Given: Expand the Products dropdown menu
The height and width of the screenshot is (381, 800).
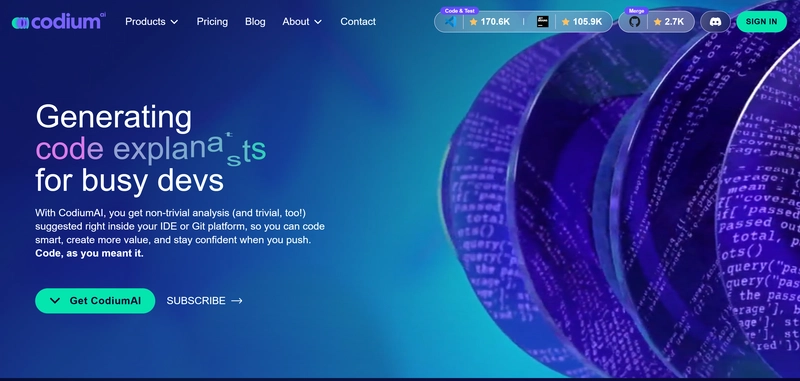Looking at the screenshot, I should pos(152,21).
